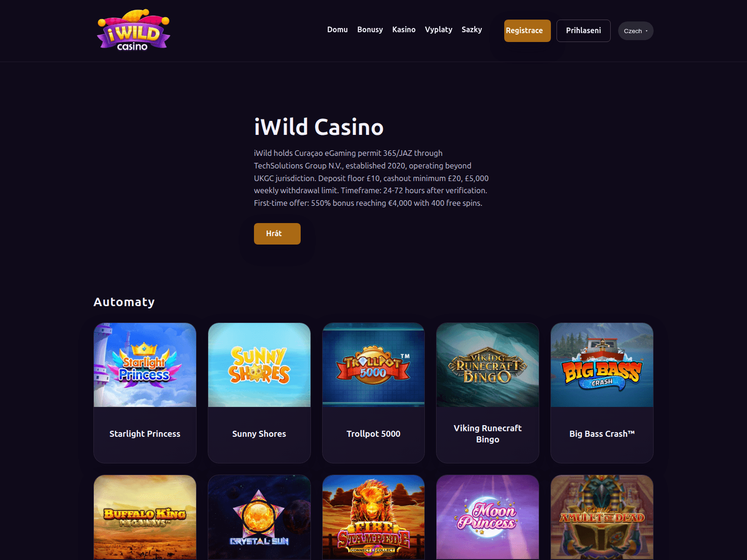Expand the Czech language dropdown
Viewport: 747px width, 560px height.
click(635, 31)
